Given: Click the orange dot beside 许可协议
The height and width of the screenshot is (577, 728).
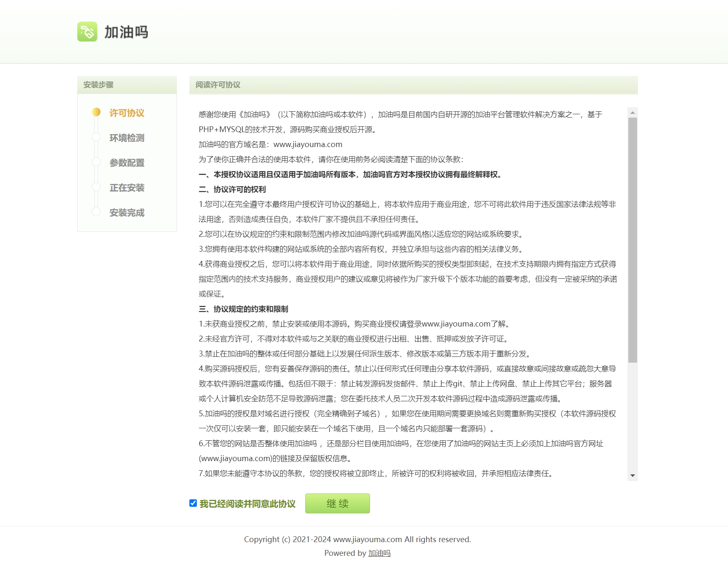Looking at the screenshot, I should (x=96, y=112).
